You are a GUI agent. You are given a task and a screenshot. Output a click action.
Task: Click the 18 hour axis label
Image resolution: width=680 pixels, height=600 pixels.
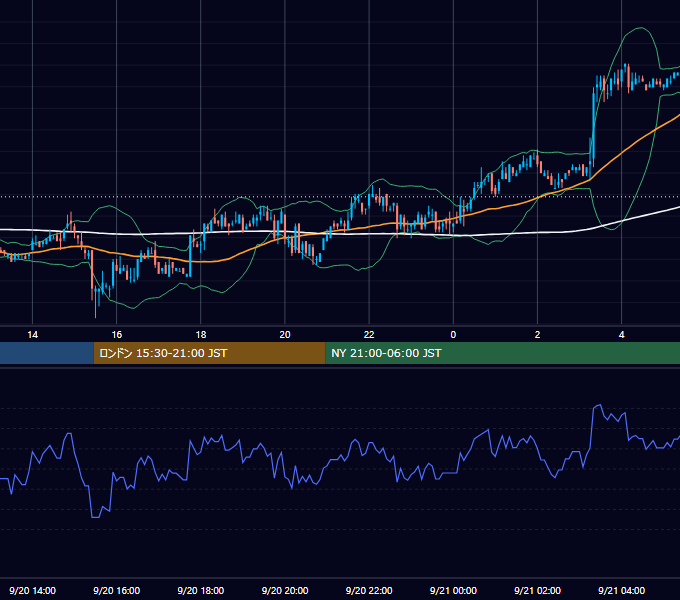(201, 335)
